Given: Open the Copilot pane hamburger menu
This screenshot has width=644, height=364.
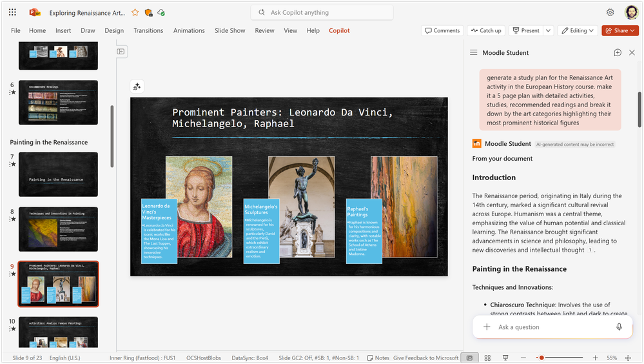Looking at the screenshot, I should [474, 53].
